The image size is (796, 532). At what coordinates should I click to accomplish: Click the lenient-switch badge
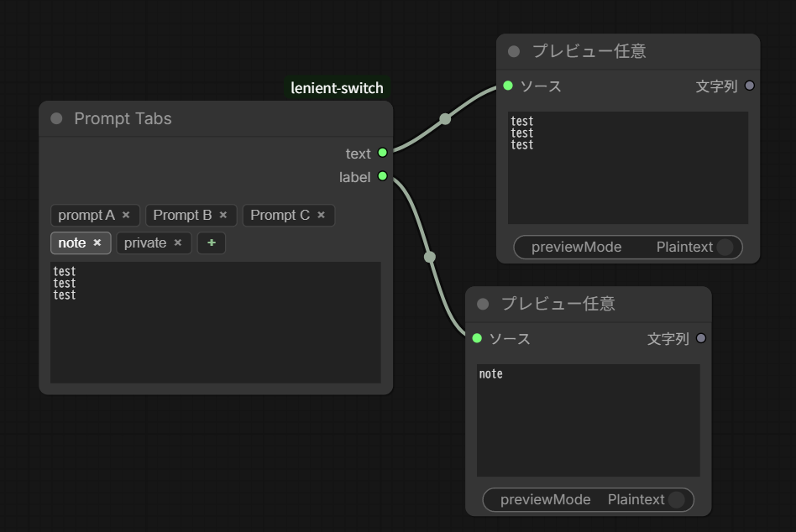tap(337, 88)
